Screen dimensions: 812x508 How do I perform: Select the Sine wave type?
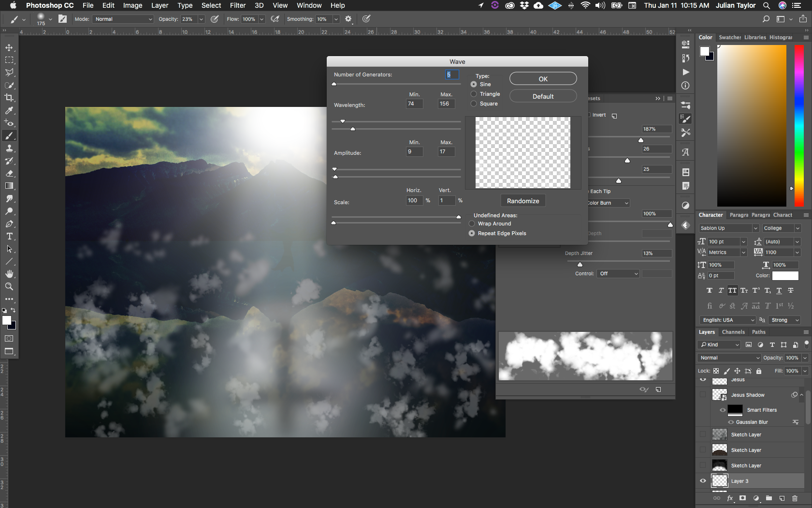tap(474, 84)
